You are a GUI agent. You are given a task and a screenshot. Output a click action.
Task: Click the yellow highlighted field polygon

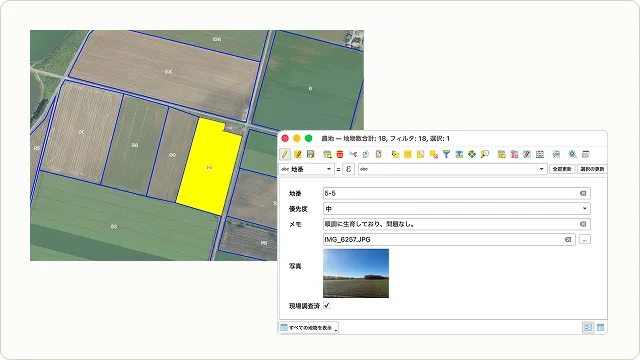pyautogui.click(x=208, y=167)
